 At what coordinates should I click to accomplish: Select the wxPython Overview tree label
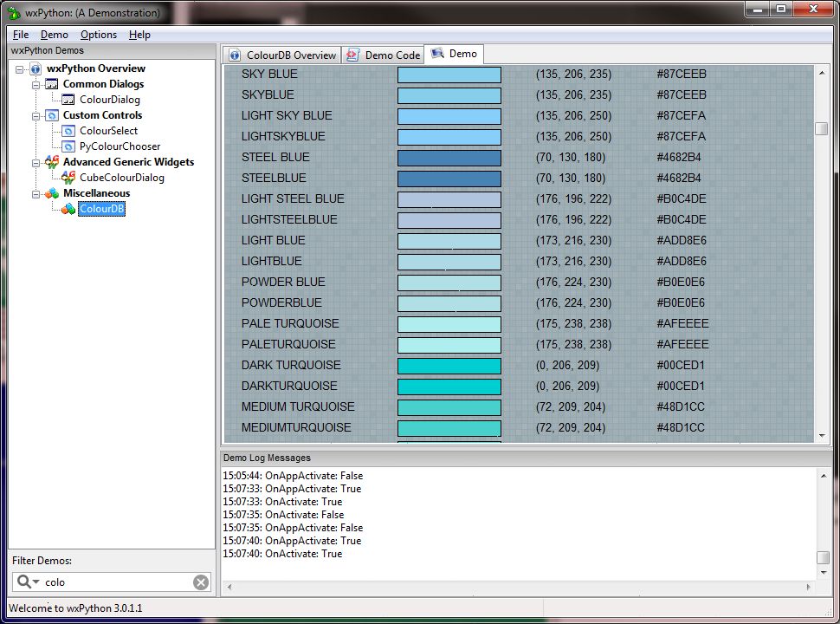pos(96,68)
